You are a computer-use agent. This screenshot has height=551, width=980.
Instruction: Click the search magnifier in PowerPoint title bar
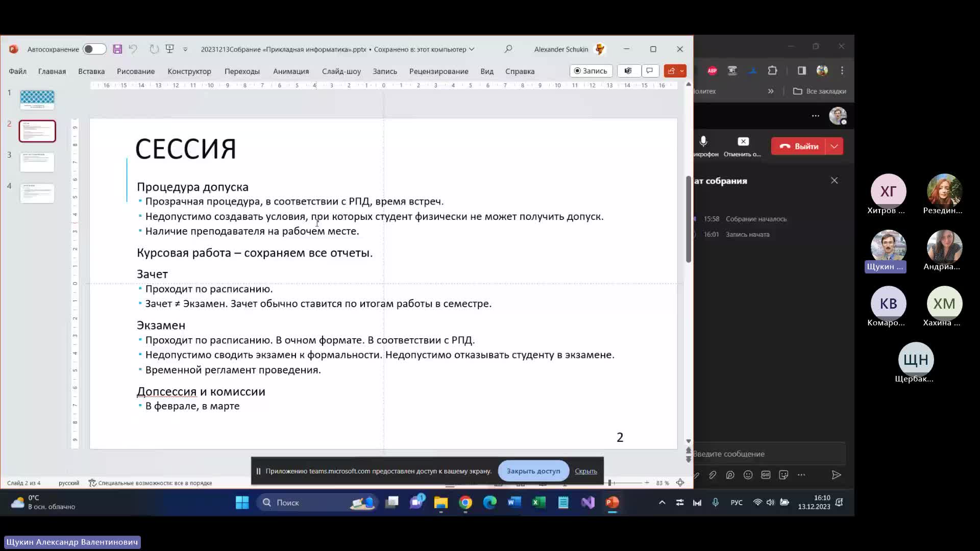[508, 49]
